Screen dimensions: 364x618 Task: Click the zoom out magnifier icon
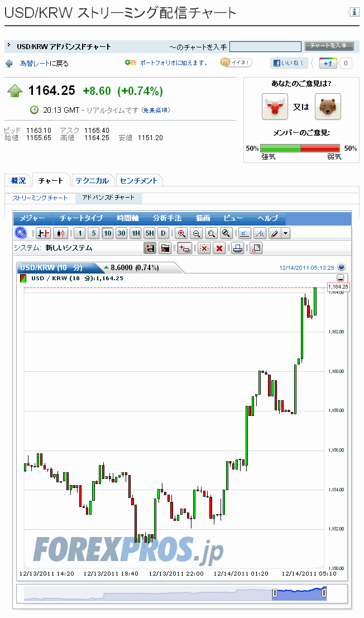[196, 233]
